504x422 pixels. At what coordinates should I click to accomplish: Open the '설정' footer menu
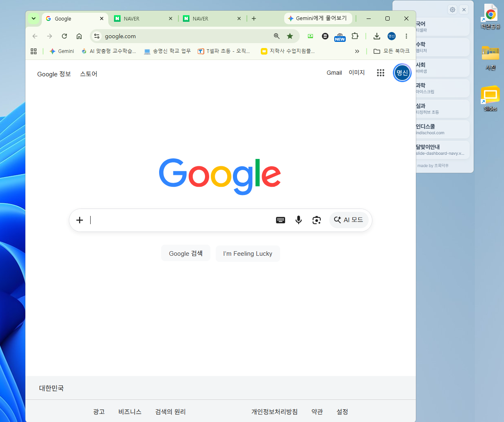(342, 411)
